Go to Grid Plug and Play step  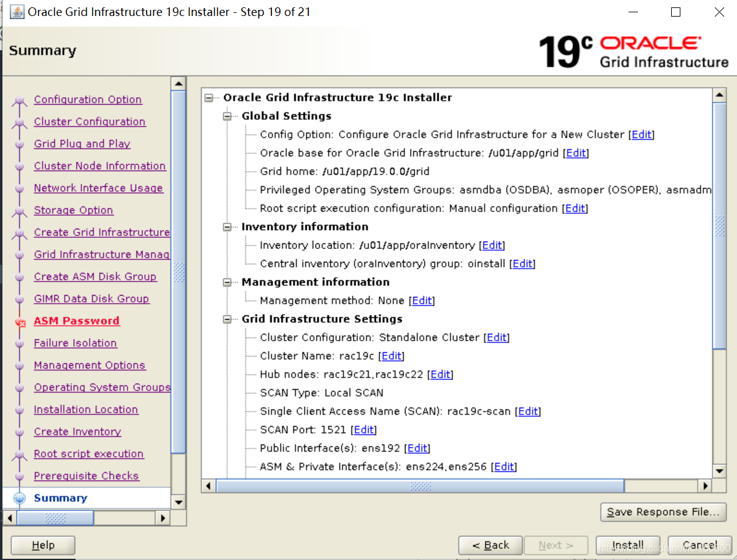coord(82,144)
